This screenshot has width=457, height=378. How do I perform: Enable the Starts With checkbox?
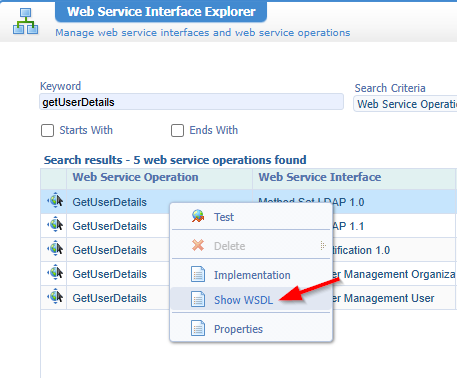[47, 130]
